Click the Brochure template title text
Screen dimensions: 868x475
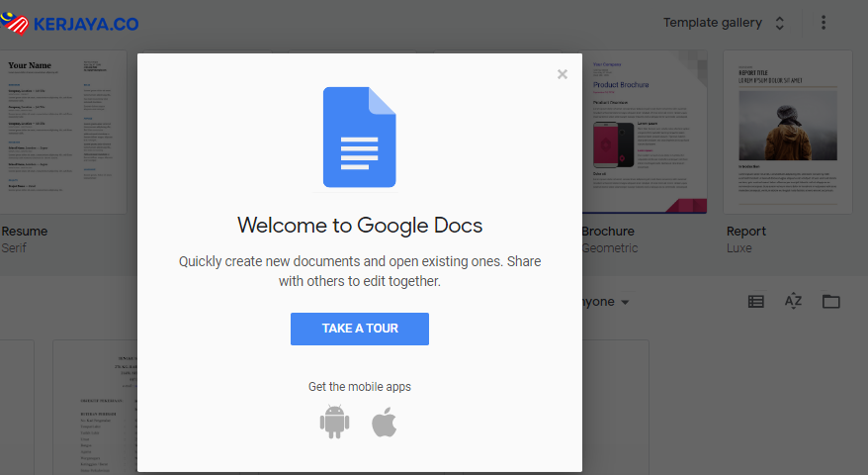click(x=608, y=232)
